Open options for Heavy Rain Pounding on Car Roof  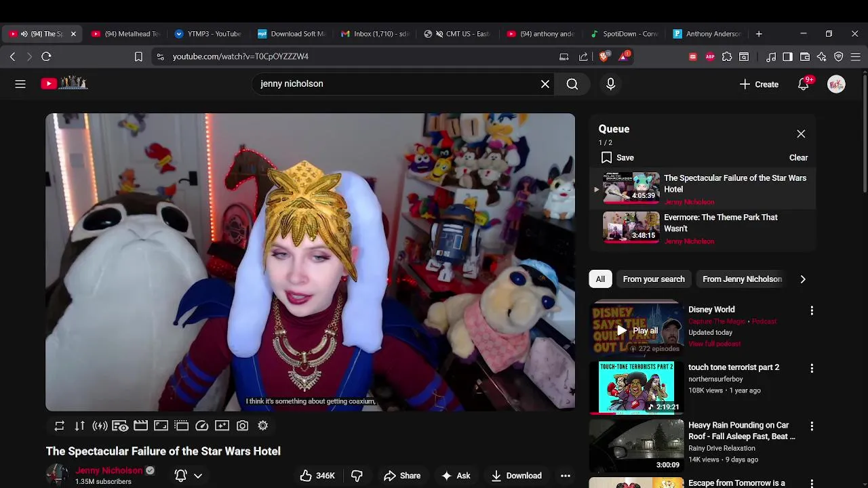click(x=812, y=426)
